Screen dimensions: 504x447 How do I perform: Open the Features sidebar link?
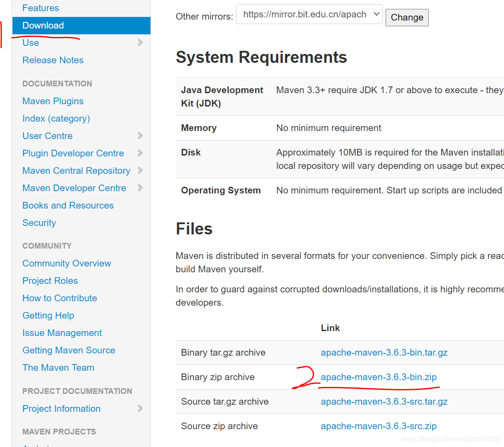[x=41, y=8]
